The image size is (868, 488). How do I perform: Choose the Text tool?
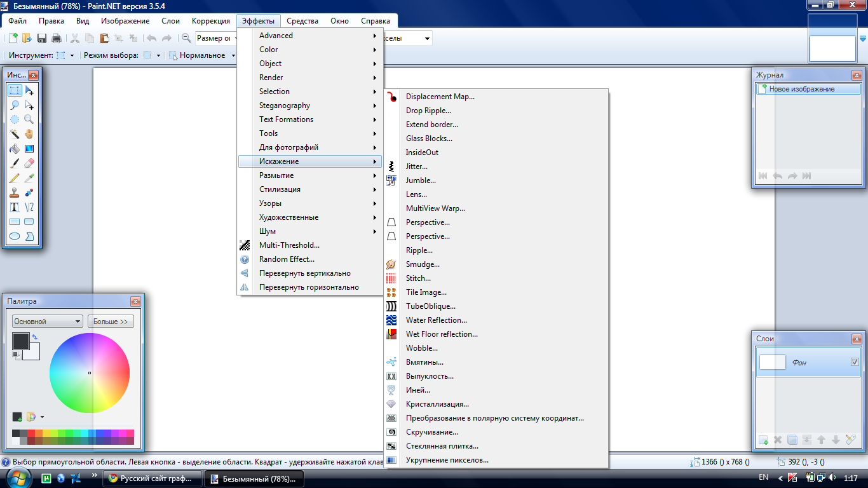click(x=15, y=207)
